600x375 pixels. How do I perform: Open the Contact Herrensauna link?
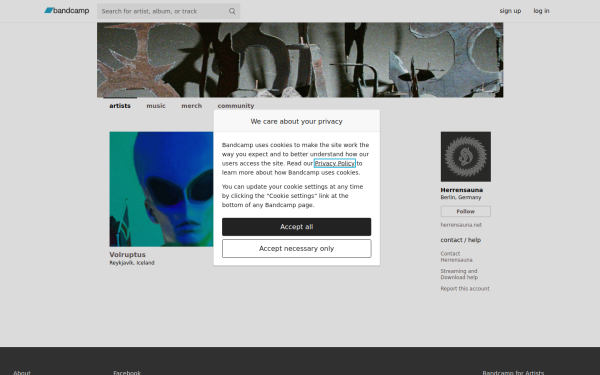click(456, 257)
